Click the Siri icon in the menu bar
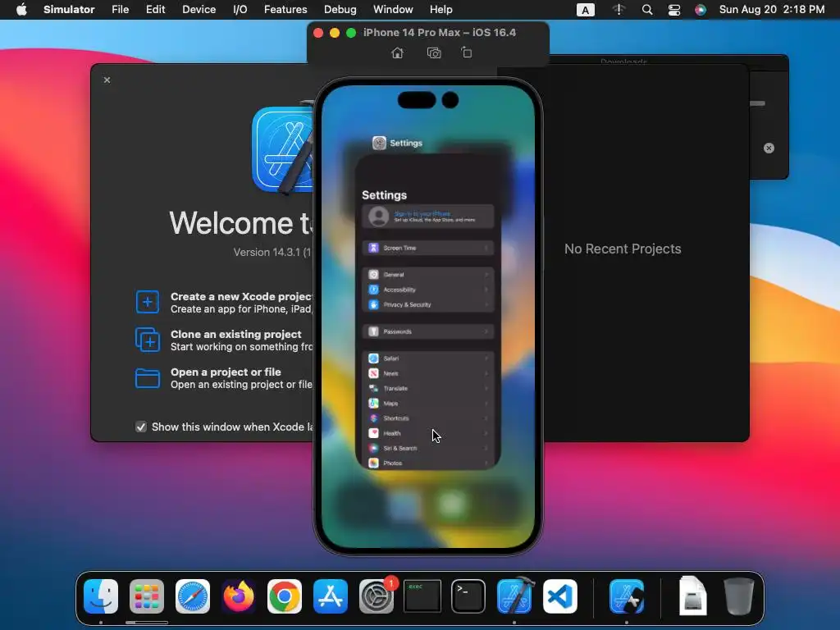Viewport: 840px width, 630px height. tap(701, 10)
